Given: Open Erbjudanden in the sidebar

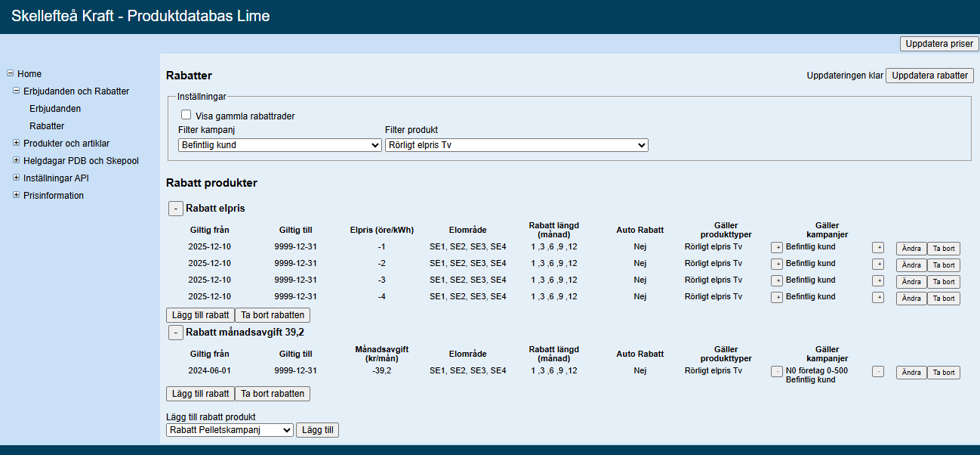Looking at the screenshot, I should [55, 109].
